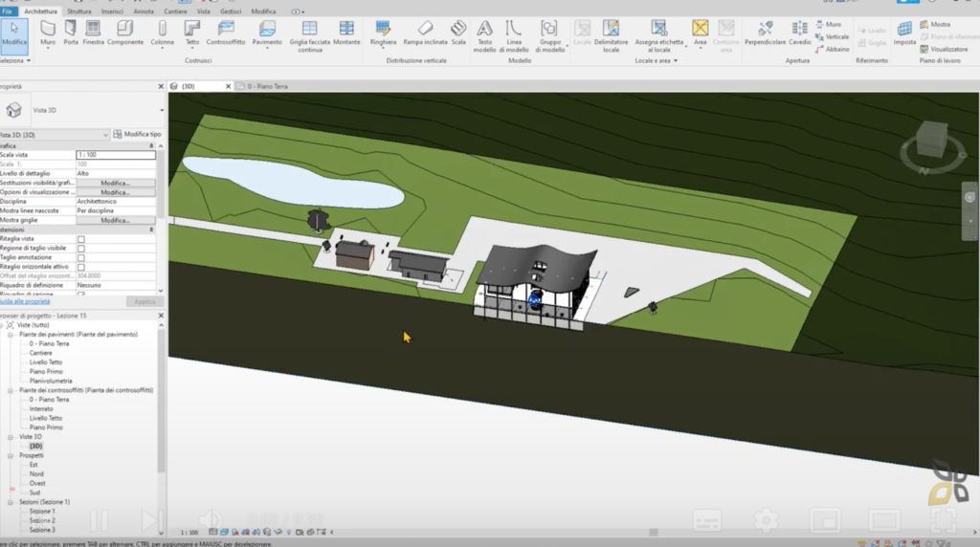
Task: Pick the Finestra window tool
Action: point(93,33)
